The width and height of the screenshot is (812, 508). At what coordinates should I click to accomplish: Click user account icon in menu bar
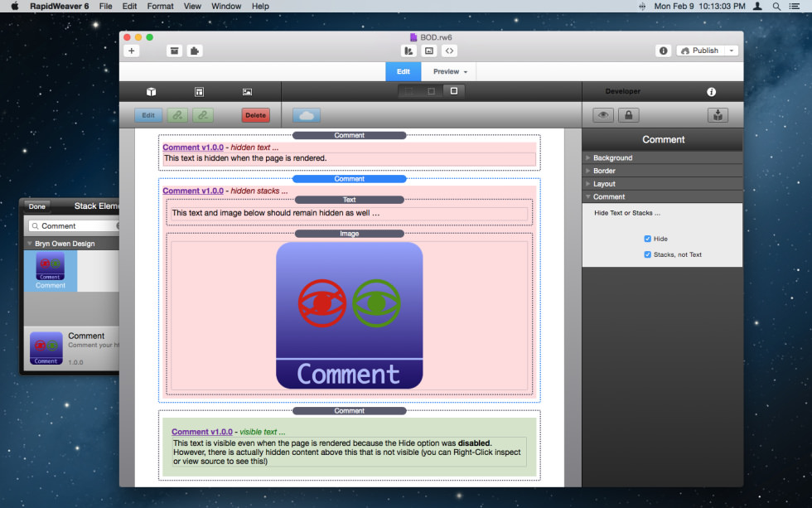tap(757, 6)
